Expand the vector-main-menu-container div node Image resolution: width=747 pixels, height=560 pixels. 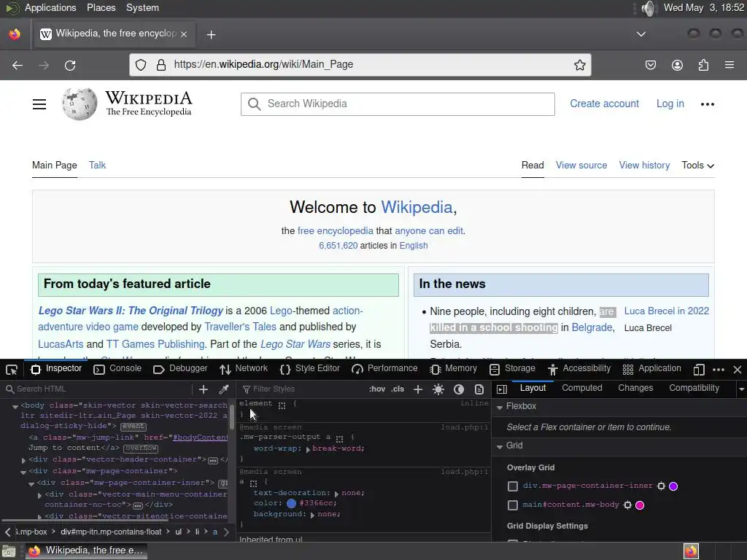click(x=39, y=495)
